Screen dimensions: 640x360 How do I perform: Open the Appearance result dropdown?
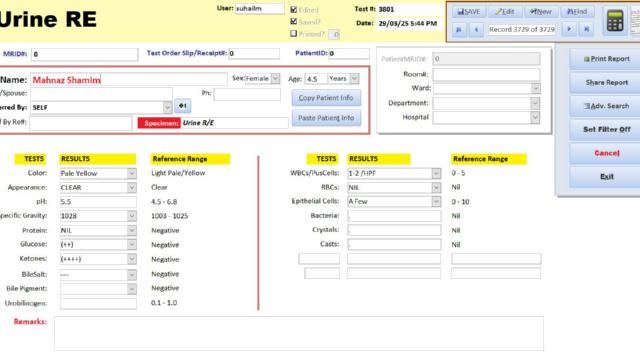pos(131,188)
